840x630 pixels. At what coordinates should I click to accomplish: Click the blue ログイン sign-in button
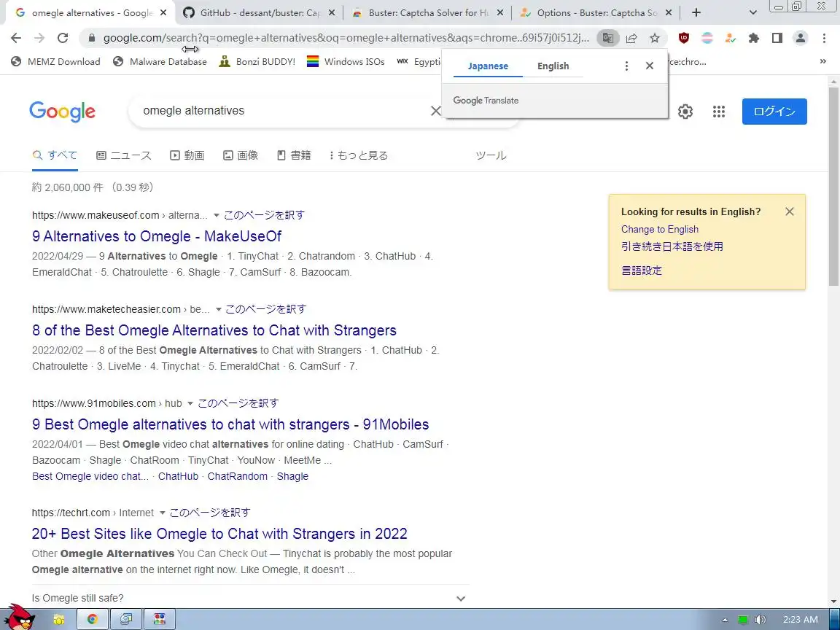click(x=774, y=112)
